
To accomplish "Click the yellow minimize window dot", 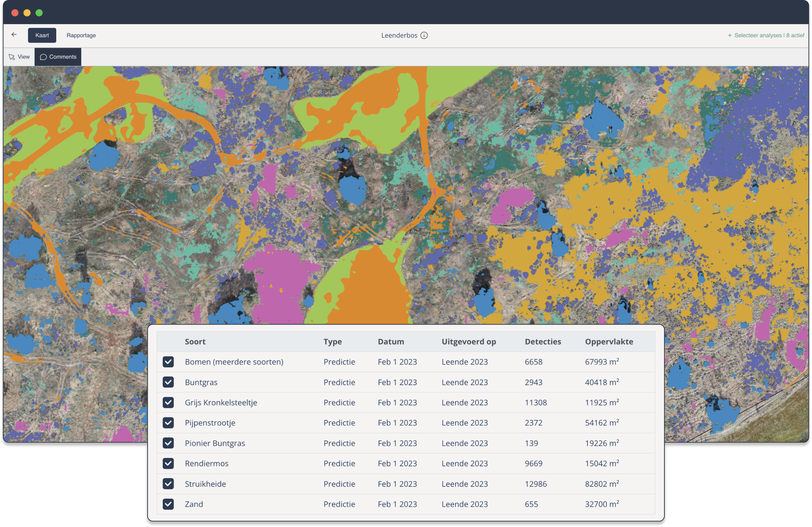I will (x=27, y=13).
